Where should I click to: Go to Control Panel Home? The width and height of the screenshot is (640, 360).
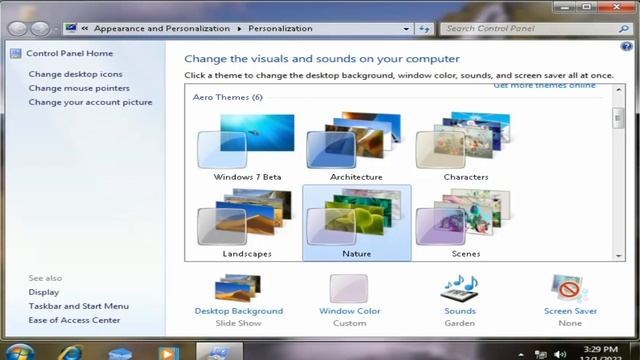69,53
